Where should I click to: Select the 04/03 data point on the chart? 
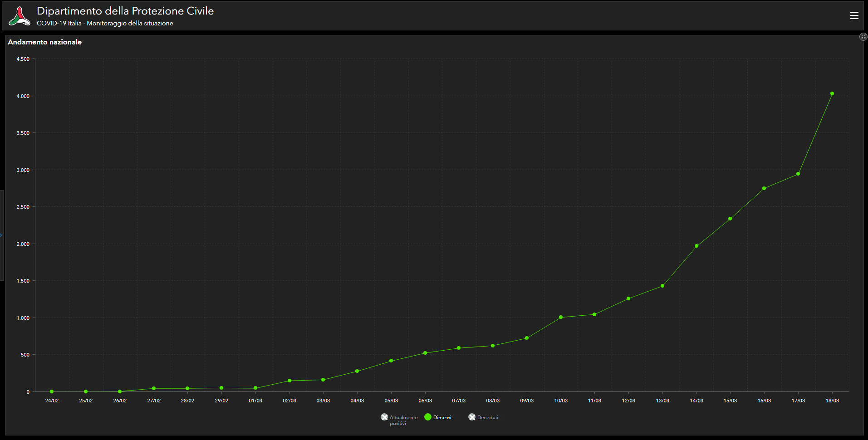(357, 371)
